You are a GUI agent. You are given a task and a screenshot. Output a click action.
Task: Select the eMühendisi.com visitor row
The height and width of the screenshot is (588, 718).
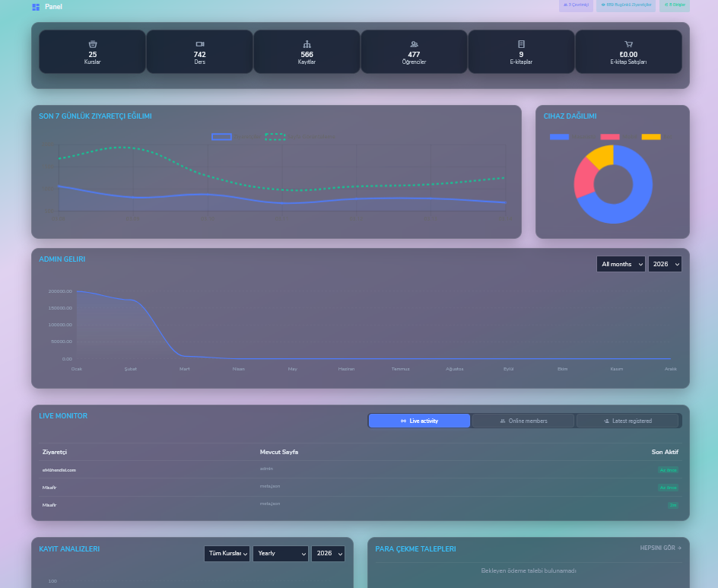click(361, 470)
